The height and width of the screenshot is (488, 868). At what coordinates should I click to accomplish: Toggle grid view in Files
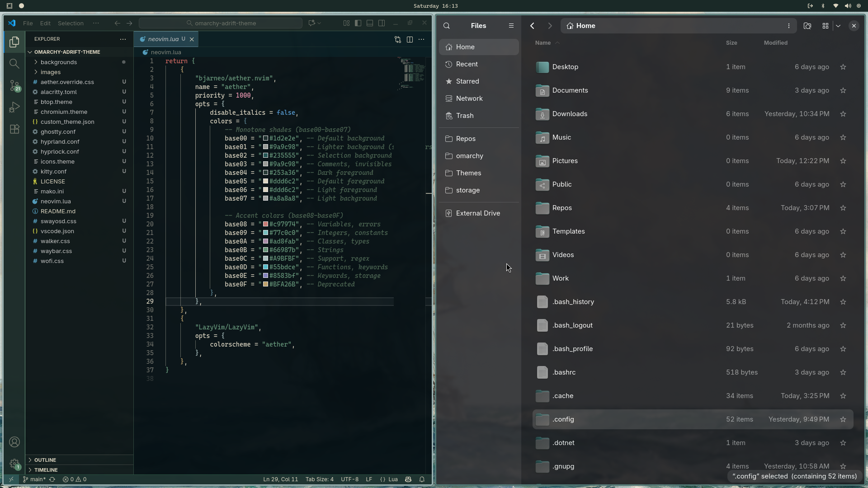826,26
